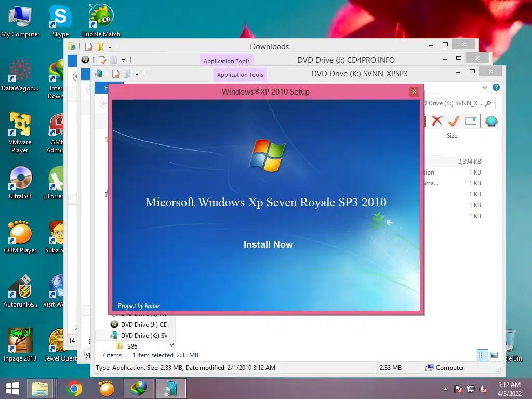
Task: Click New folder icon in Downloads title bar
Action: coord(100,47)
